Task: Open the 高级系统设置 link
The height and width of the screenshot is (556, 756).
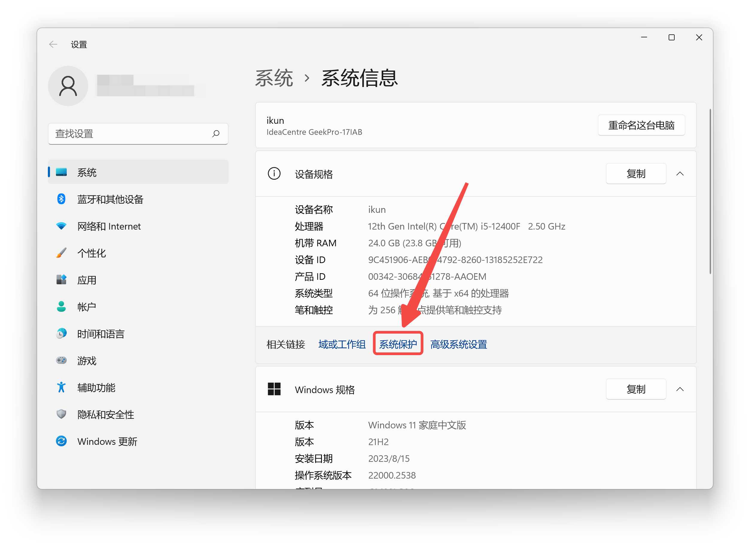Action: click(459, 344)
